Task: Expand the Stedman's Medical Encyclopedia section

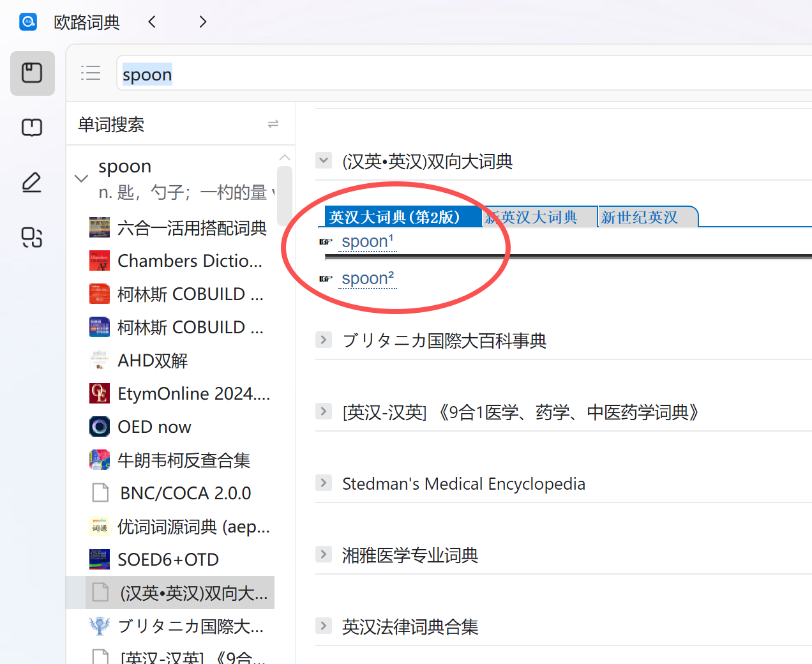Action: click(x=324, y=483)
